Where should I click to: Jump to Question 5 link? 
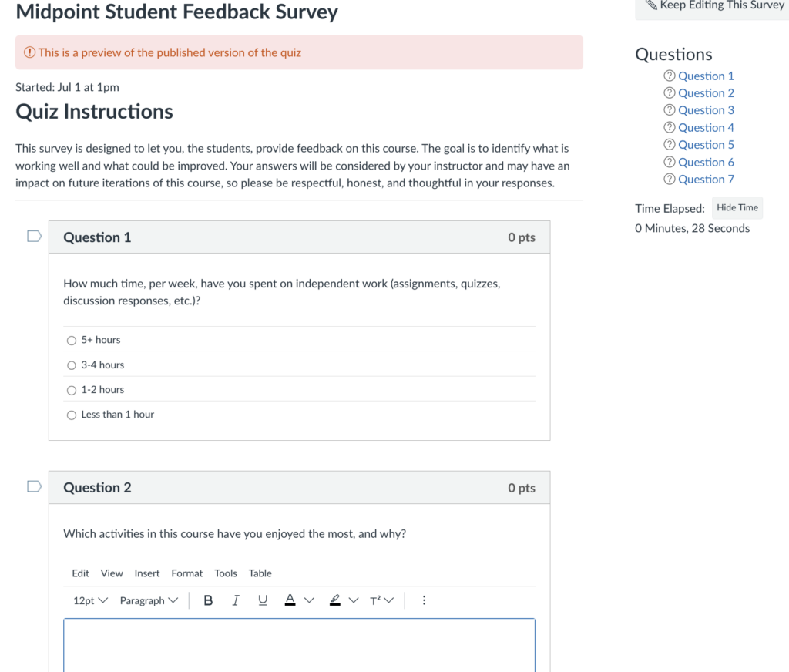click(706, 145)
